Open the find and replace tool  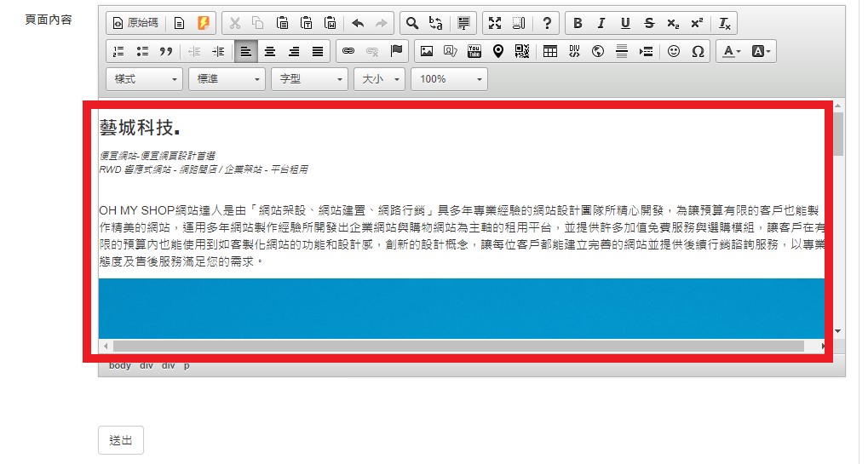(435, 23)
